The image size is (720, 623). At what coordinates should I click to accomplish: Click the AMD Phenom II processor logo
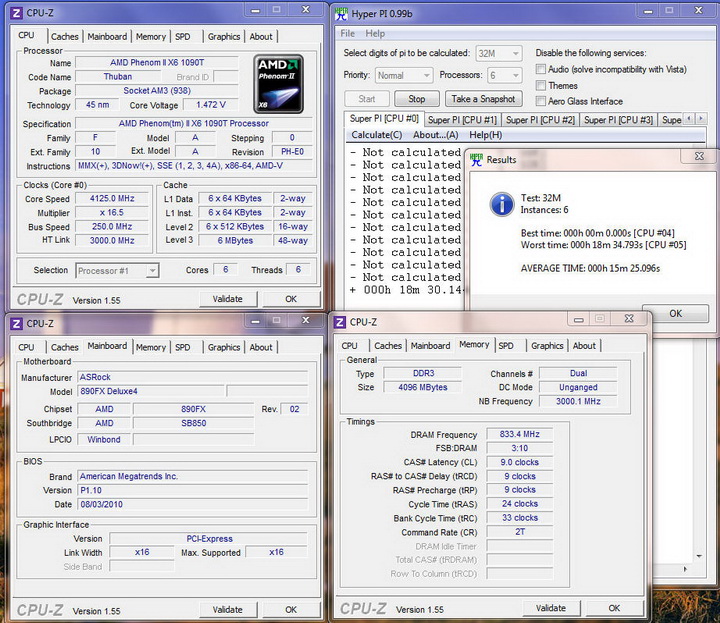click(278, 84)
